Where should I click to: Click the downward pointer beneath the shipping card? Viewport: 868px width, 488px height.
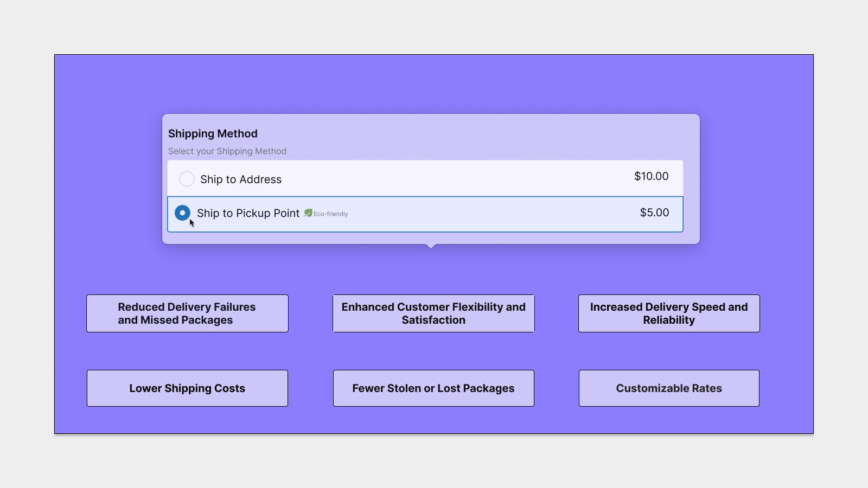coord(431,246)
